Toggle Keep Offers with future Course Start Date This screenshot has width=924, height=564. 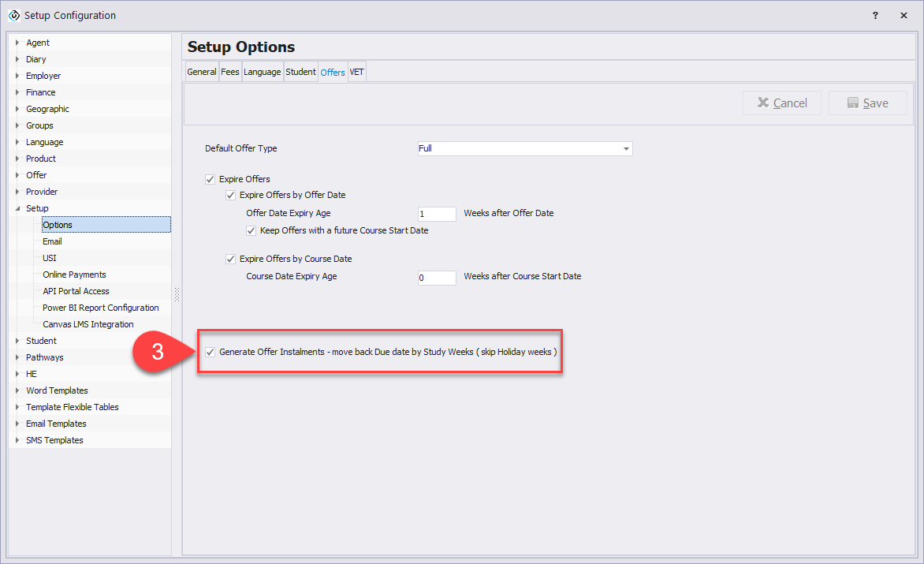click(251, 231)
